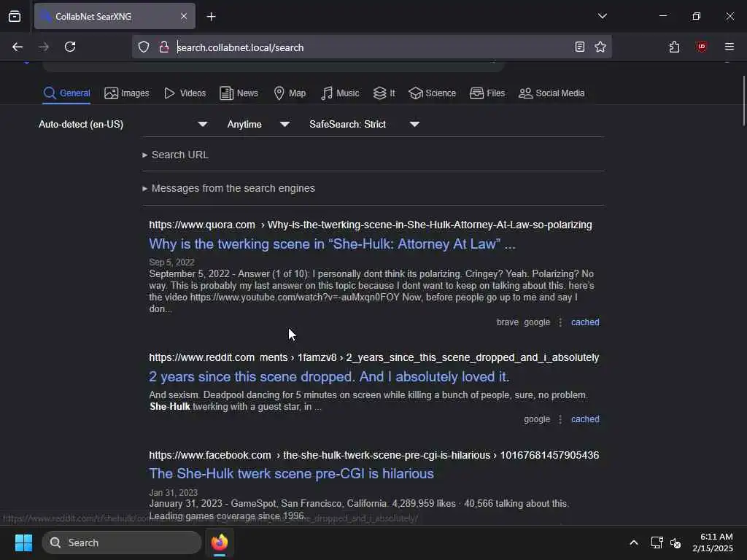Go back to the previous page
Viewport: 747px width, 560px height.
18,47
